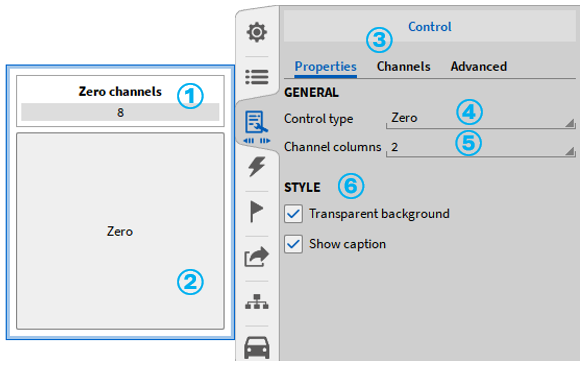The width and height of the screenshot is (587, 365).
Task: Open the Control type dropdown
Action: pos(481,119)
